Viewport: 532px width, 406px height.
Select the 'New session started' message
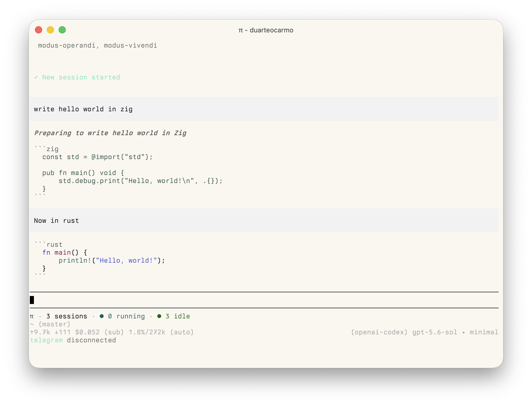(81, 77)
